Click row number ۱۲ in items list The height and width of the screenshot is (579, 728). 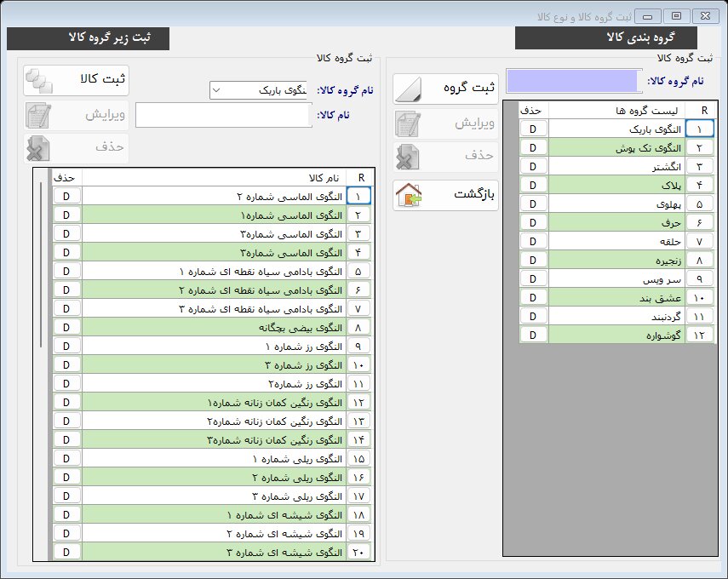point(358,402)
